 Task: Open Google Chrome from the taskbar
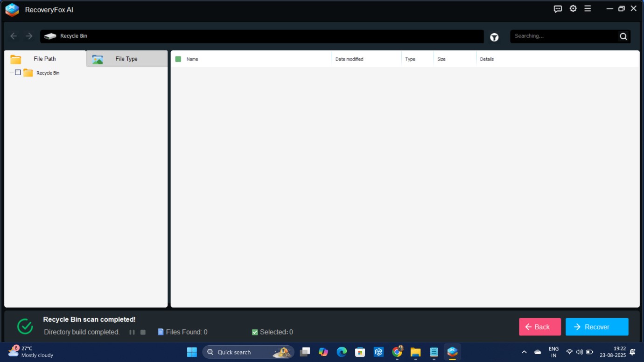(397, 352)
